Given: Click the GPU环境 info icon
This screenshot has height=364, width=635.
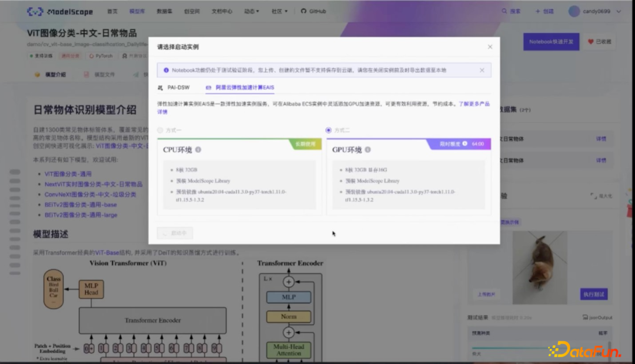Looking at the screenshot, I should [367, 150].
